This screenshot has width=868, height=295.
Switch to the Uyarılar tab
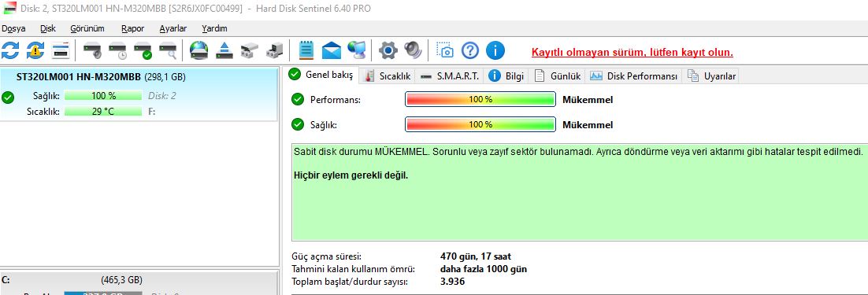711,76
